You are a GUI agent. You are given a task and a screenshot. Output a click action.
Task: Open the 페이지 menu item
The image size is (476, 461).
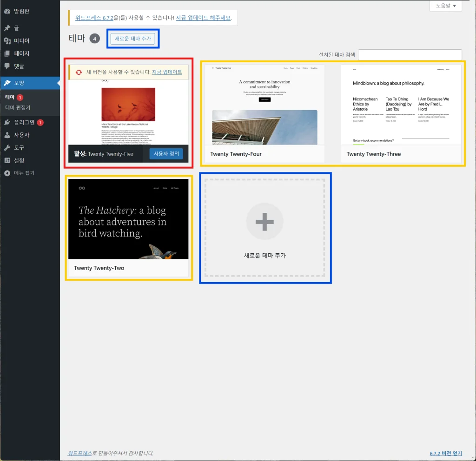pyautogui.click(x=30, y=53)
